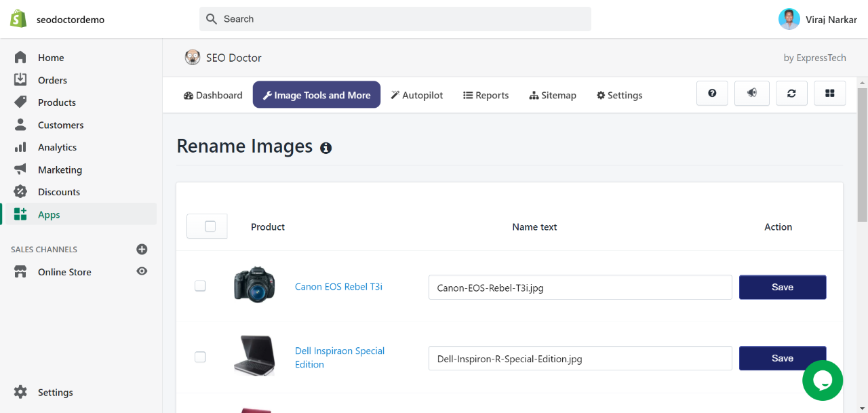868x413 pixels.
Task: Open the green chat support bubble
Action: [x=823, y=380]
